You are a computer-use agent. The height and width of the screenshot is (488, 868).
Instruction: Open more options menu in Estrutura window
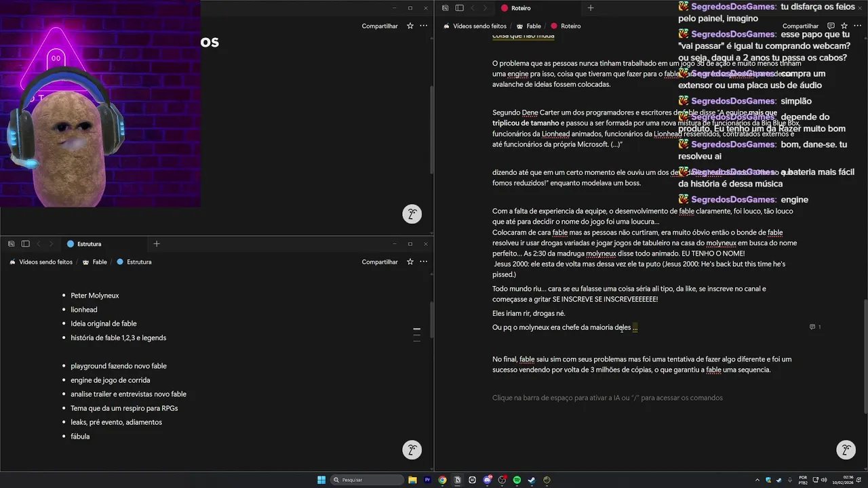[x=424, y=262]
